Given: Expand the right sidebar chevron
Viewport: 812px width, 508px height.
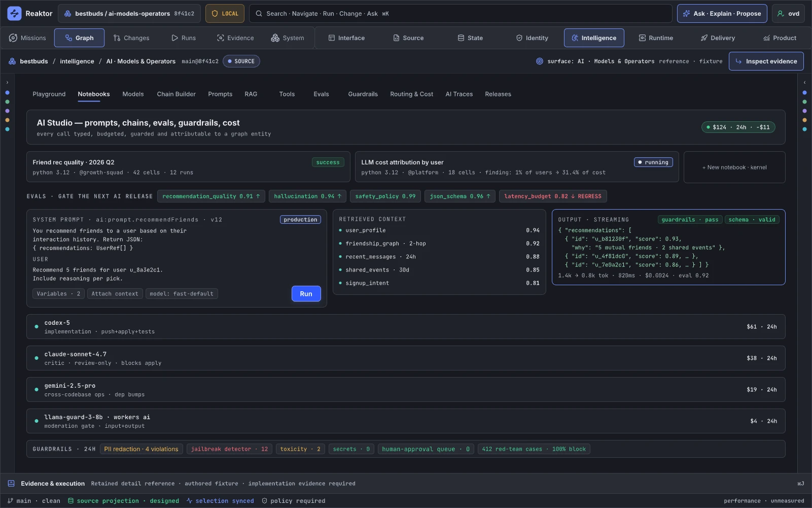Looking at the screenshot, I should [804, 82].
